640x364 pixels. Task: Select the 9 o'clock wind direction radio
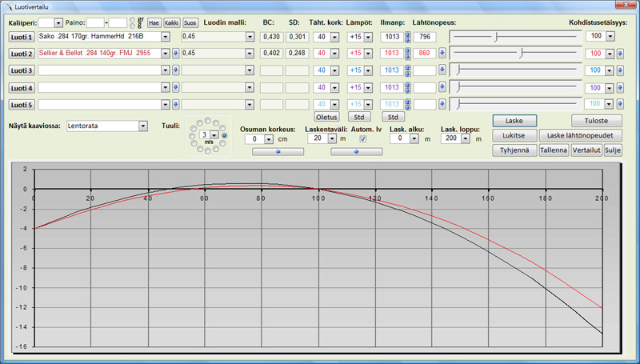[x=192, y=136]
